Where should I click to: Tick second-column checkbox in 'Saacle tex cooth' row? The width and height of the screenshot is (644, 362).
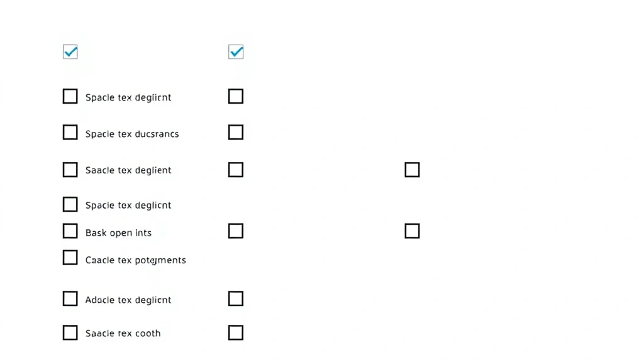pos(236,332)
